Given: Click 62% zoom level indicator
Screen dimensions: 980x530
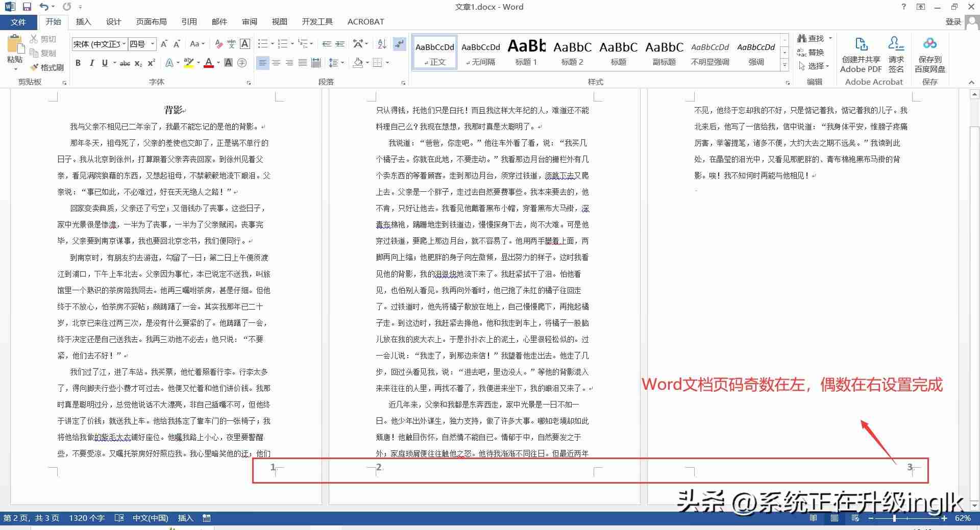Looking at the screenshot, I should 963,518.
